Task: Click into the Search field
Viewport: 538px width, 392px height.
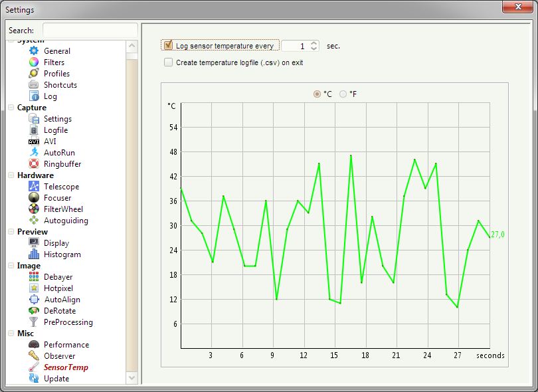Action: point(90,30)
